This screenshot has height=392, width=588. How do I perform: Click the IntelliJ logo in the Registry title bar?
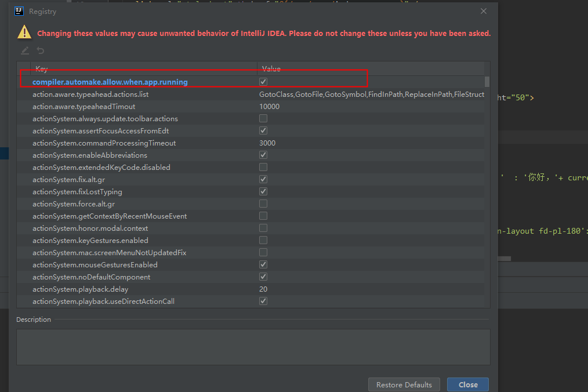(x=19, y=11)
